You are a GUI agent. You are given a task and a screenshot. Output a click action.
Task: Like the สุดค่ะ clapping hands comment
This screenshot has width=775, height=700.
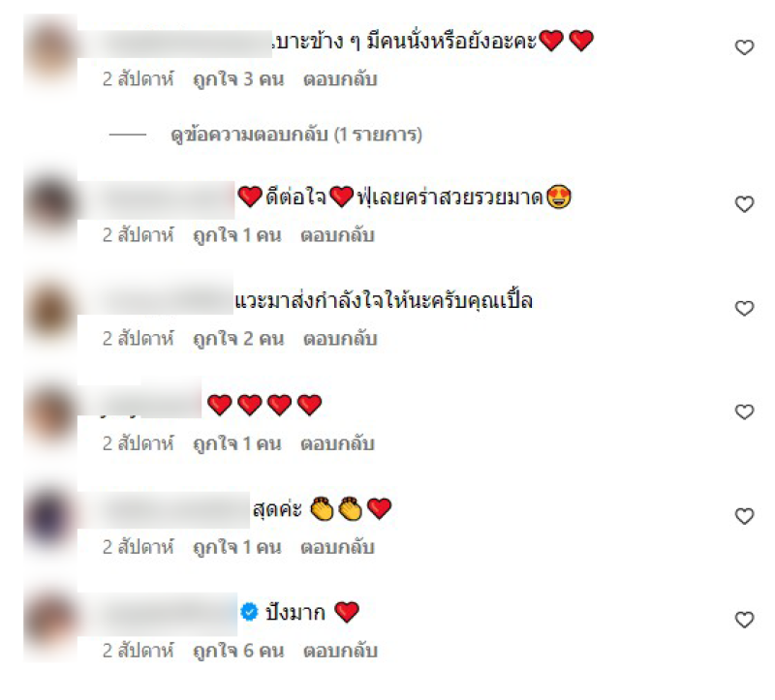744,516
